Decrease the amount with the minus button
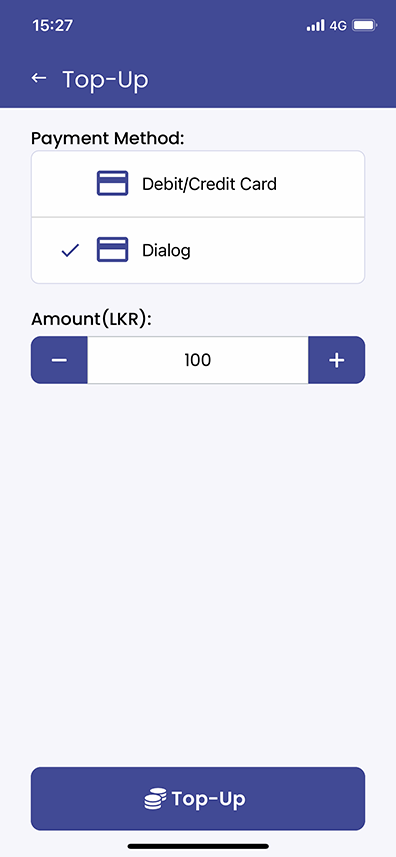Screen dimensions: 396x857 (x=59, y=360)
